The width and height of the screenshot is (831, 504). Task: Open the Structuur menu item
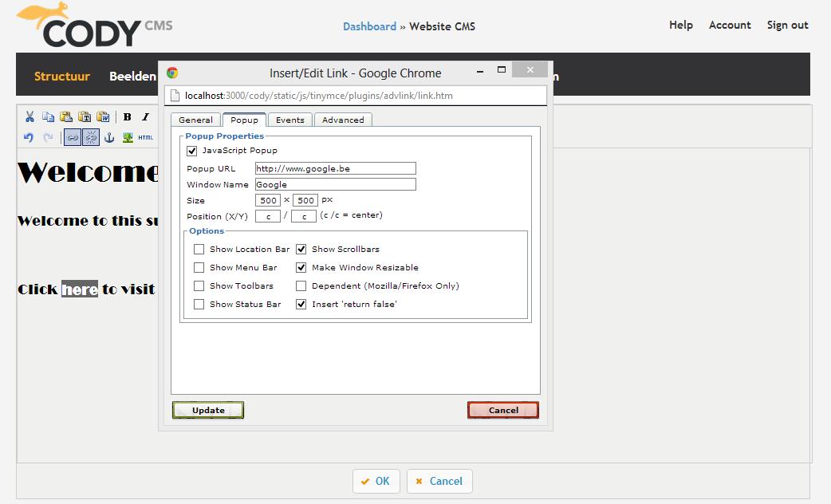(x=62, y=76)
